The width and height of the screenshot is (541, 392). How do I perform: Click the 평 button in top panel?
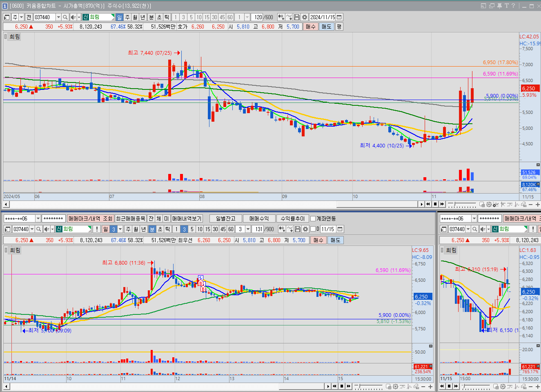tap(339, 27)
